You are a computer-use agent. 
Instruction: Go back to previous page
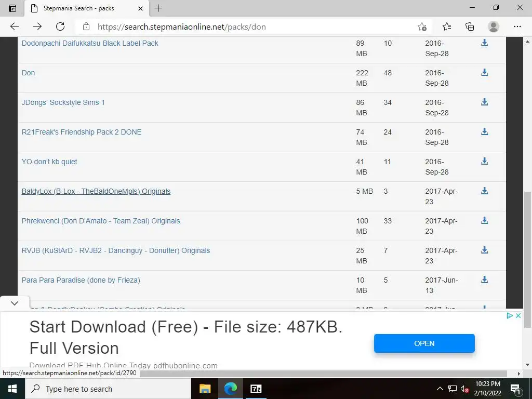pyautogui.click(x=14, y=26)
